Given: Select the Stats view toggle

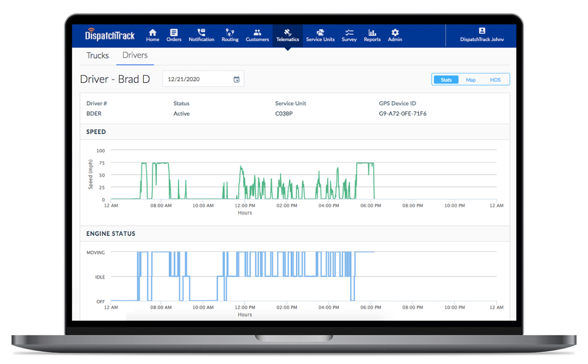Looking at the screenshot, I should click(x=446, y=80).
